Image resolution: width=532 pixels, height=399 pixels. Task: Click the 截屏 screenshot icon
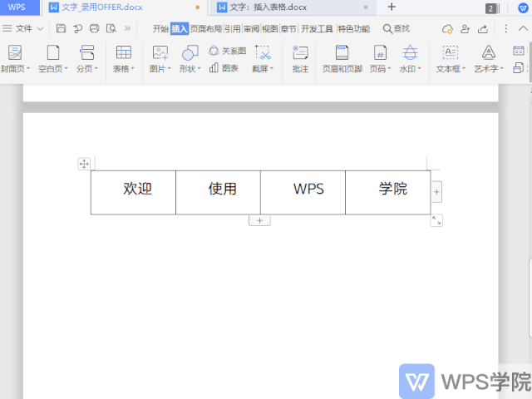263,53
